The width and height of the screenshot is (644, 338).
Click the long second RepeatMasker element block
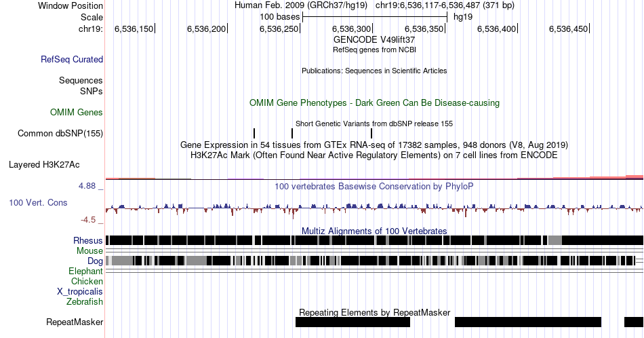click(528, 322)
